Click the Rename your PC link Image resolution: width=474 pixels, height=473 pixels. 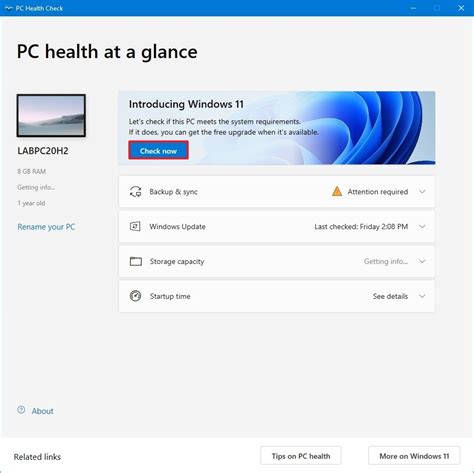coord(46,227)
